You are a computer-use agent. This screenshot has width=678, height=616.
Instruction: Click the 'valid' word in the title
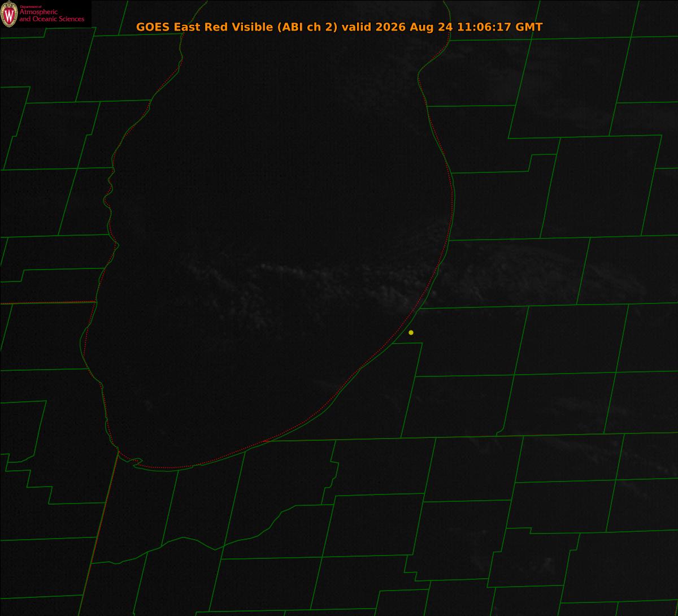[358, 27]
